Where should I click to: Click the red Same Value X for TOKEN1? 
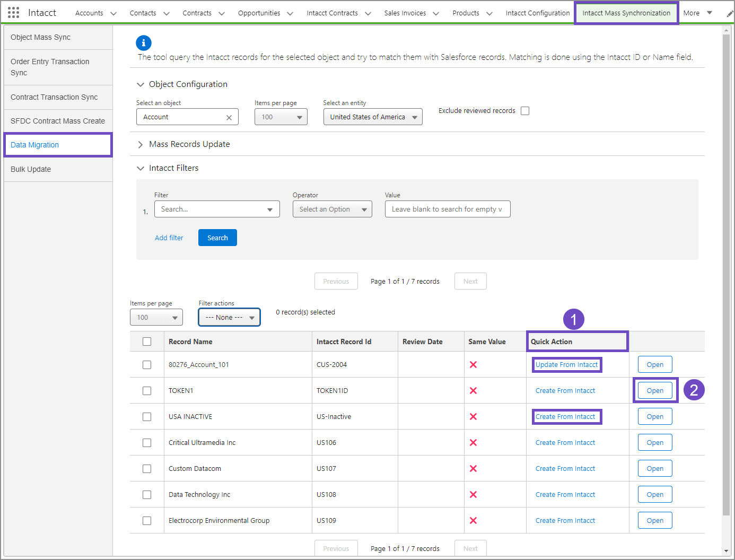click(473, 390)
